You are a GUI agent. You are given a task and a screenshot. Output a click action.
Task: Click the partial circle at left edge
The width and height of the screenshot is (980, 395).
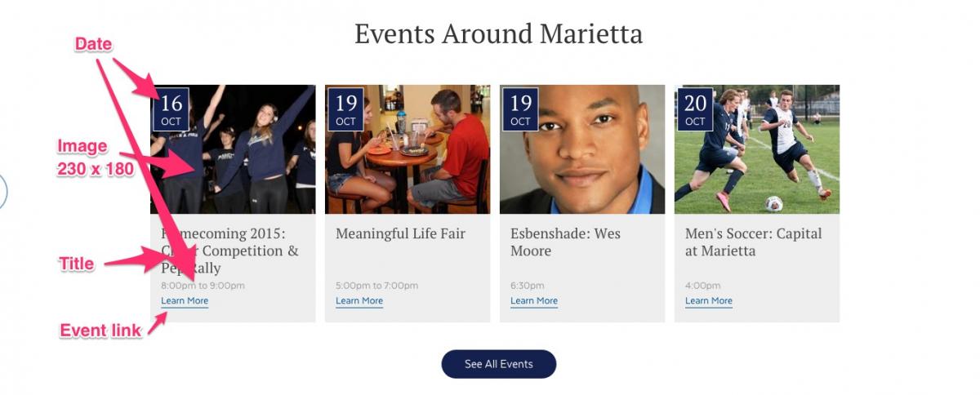[x=3, y=190]
